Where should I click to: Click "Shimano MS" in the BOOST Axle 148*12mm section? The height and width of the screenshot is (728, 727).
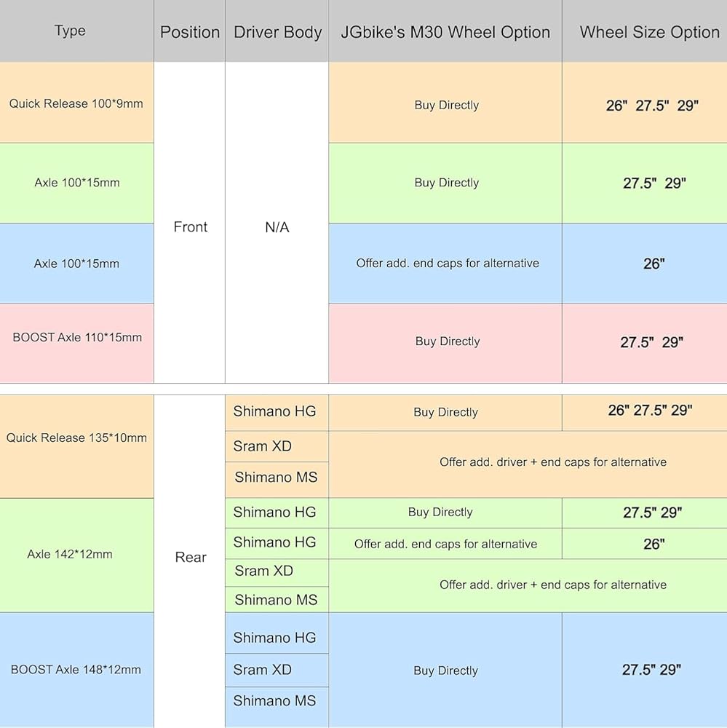tap(275, 701)
